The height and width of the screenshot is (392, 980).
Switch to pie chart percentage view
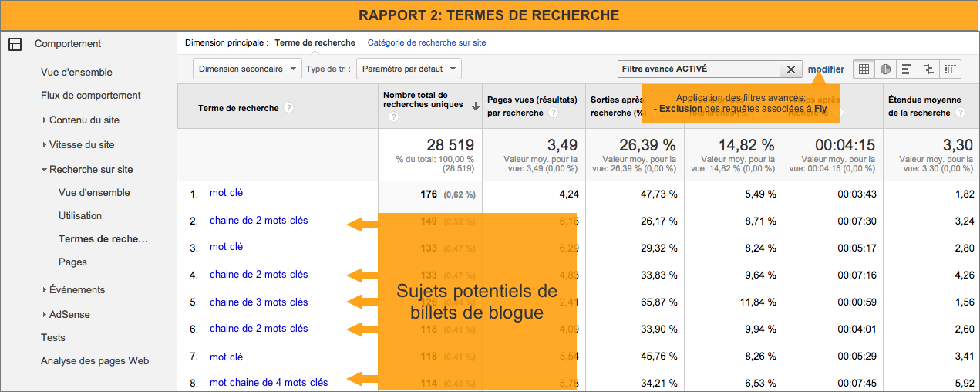click(x=885, y=69)
